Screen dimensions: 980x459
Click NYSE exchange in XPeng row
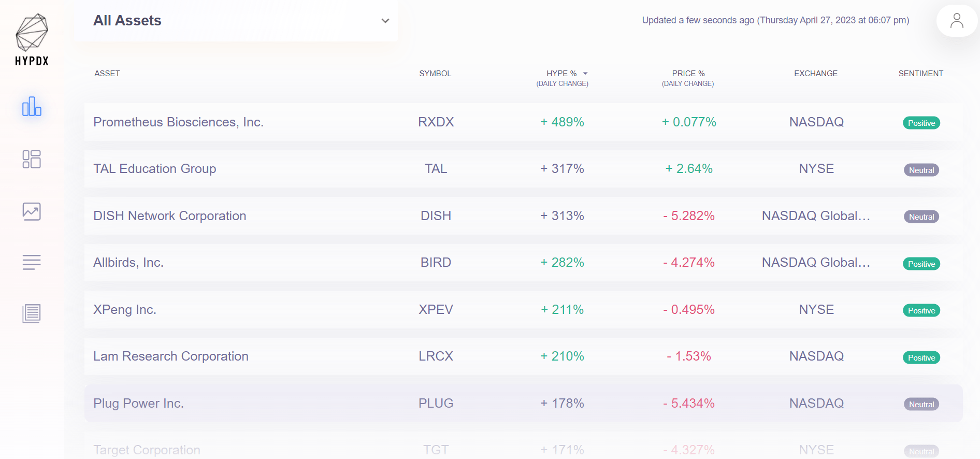pos(816,310)
